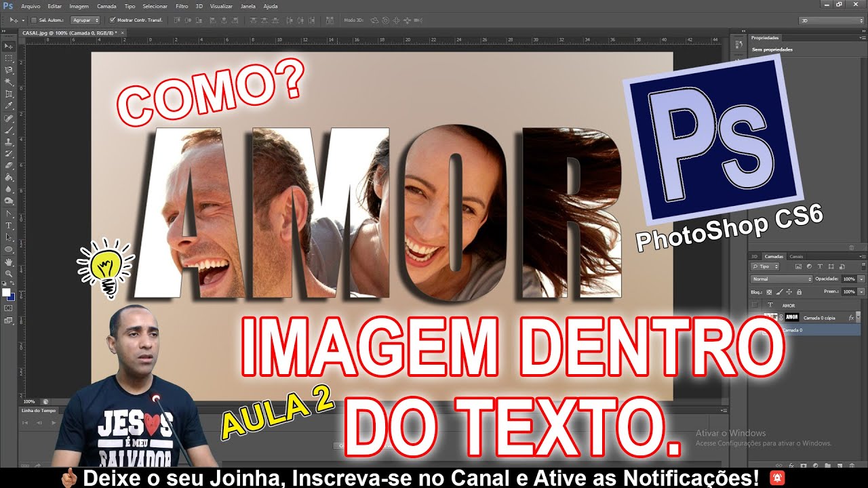Open the Filtro menu

tap(182, 6)
